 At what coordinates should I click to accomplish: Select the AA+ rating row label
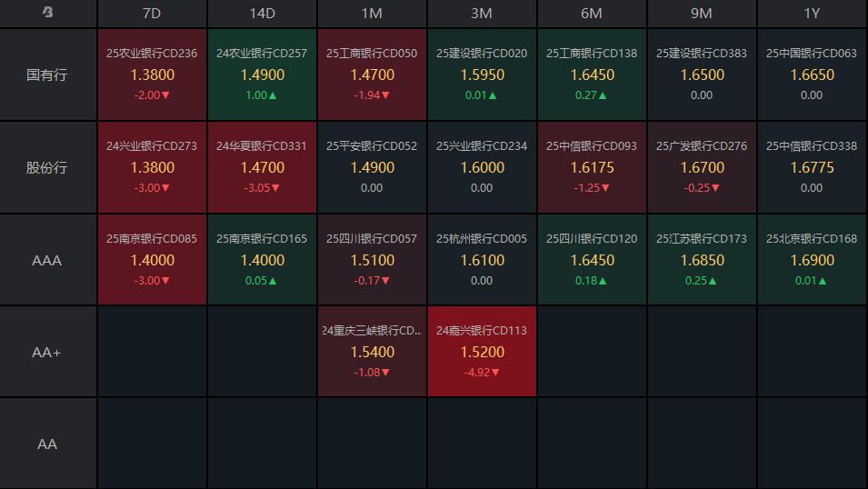(x=47, y=352)
